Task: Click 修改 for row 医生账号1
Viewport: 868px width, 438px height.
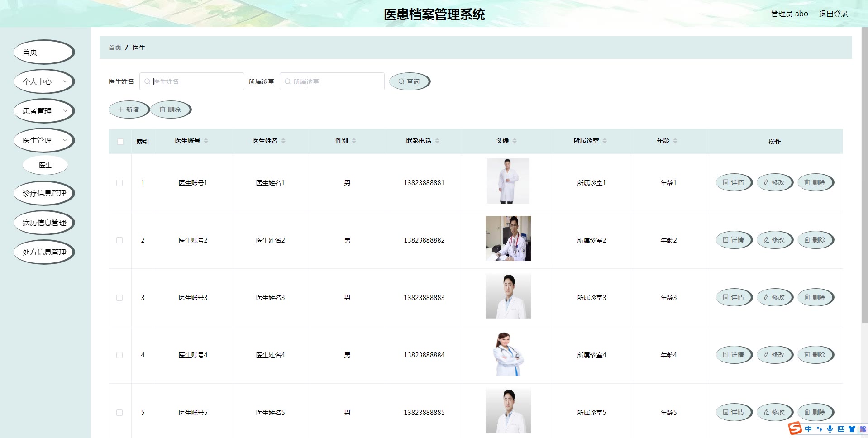Action: point(774,182)
